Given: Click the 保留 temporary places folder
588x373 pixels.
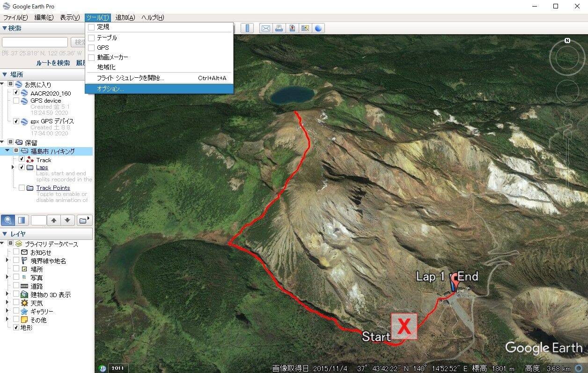Looking at the screenshot, I should tap(31, 142).
